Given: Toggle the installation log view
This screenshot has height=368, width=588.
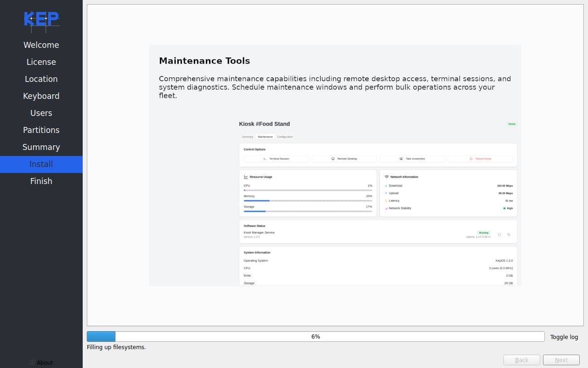Looking at the screenshot, I should pos(564,337).
